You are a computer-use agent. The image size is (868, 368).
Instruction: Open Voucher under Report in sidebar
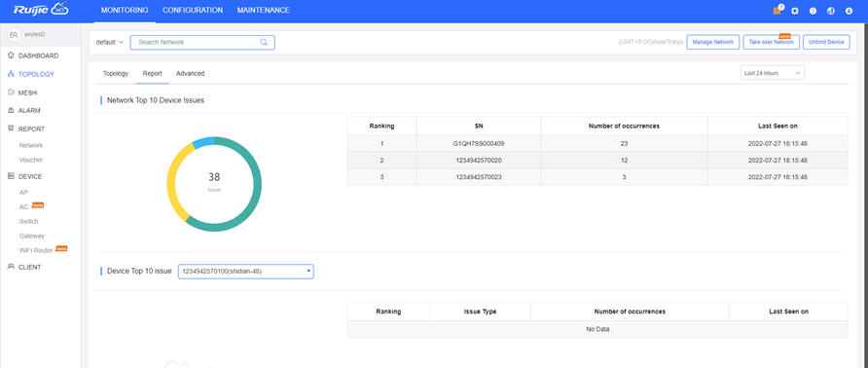click(31, 160)
